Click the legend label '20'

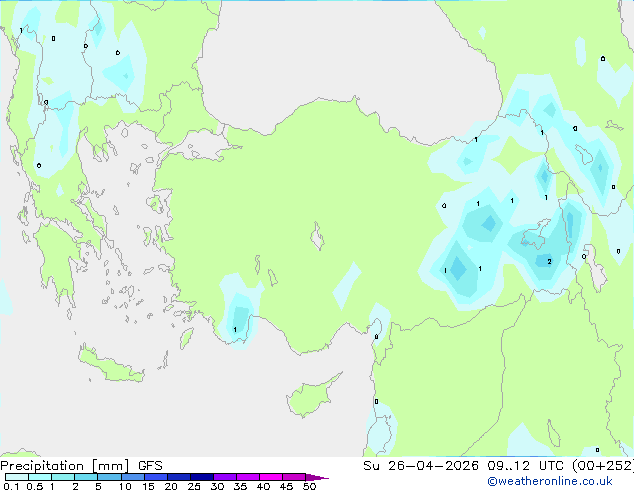pyautogui.click(x=171, y=486)
